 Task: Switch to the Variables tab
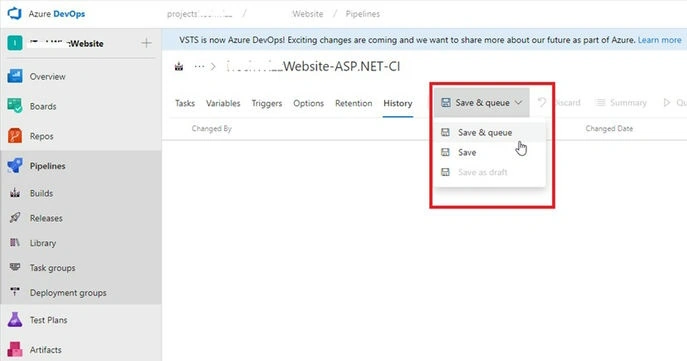point(223,103)
